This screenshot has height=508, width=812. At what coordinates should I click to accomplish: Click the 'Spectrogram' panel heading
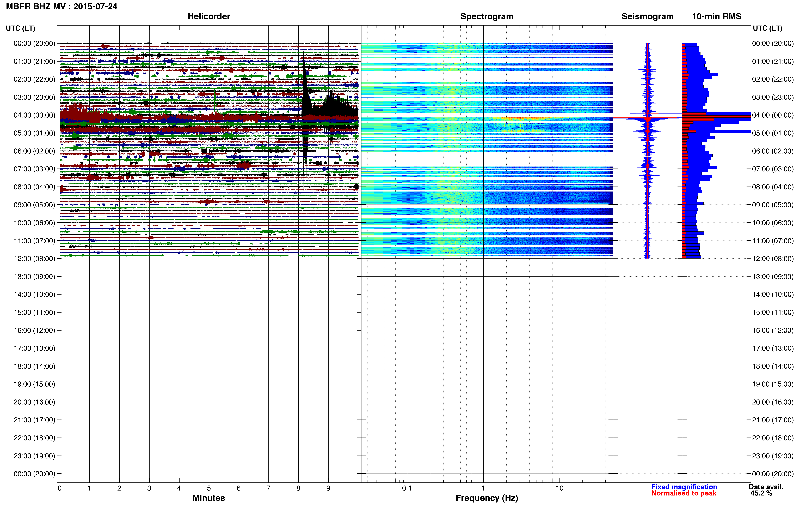487,16
